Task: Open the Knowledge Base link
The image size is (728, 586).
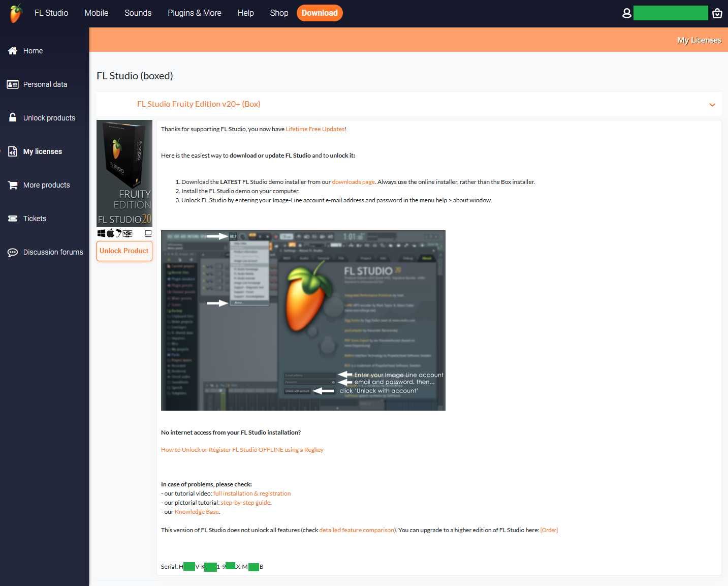Action: [197, 512]
